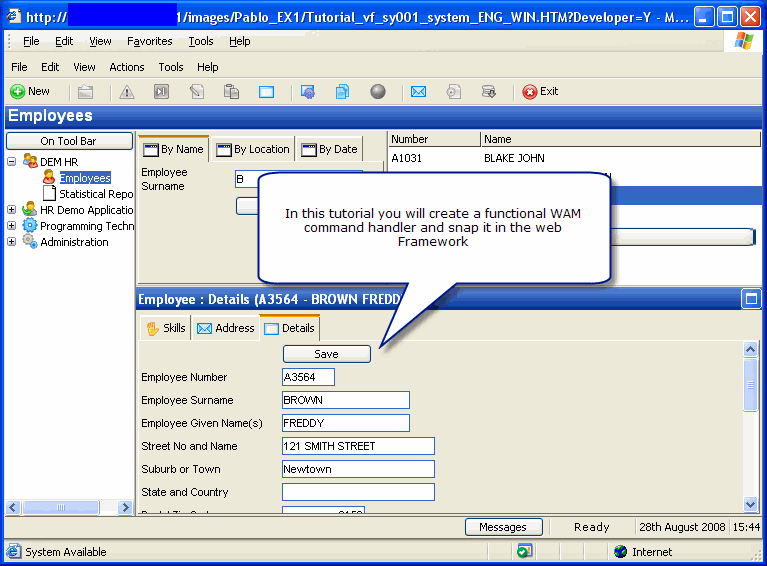Select Employees in the navigation tree
767x566 pixels.
pyautogui.click(x=85, y=178)
